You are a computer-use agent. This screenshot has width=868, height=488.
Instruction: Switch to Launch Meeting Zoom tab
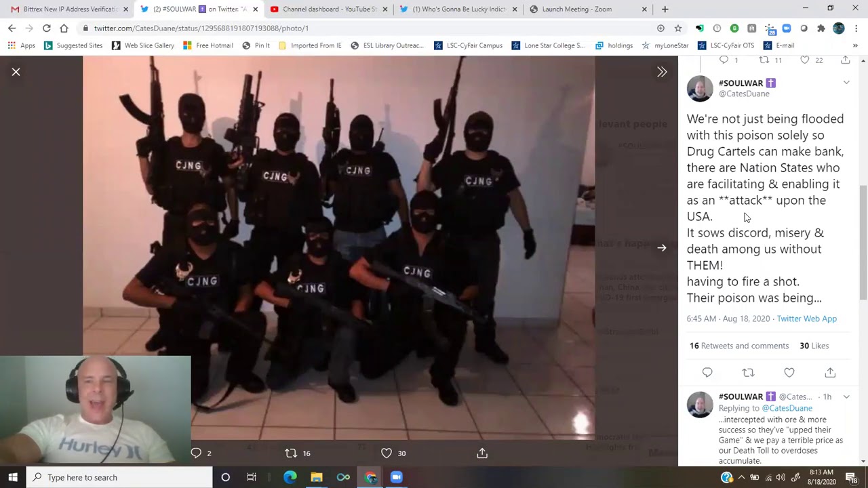pyautogui.click(x=587, y=9)
